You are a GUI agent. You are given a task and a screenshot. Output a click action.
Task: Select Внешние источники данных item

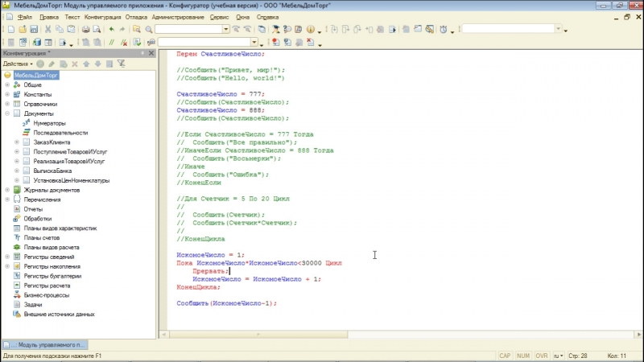pyautogui.click(x=59, y=314)
